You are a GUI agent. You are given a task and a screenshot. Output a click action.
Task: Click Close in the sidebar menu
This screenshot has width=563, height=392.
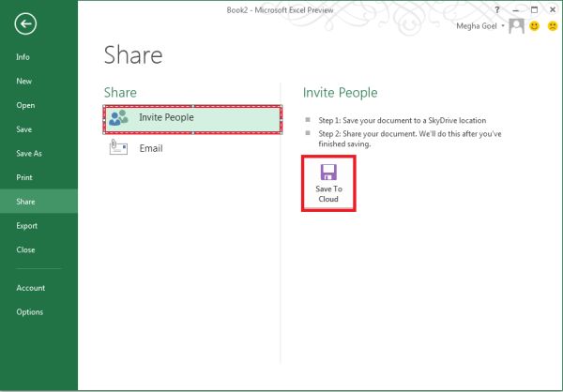click(25, 249)
